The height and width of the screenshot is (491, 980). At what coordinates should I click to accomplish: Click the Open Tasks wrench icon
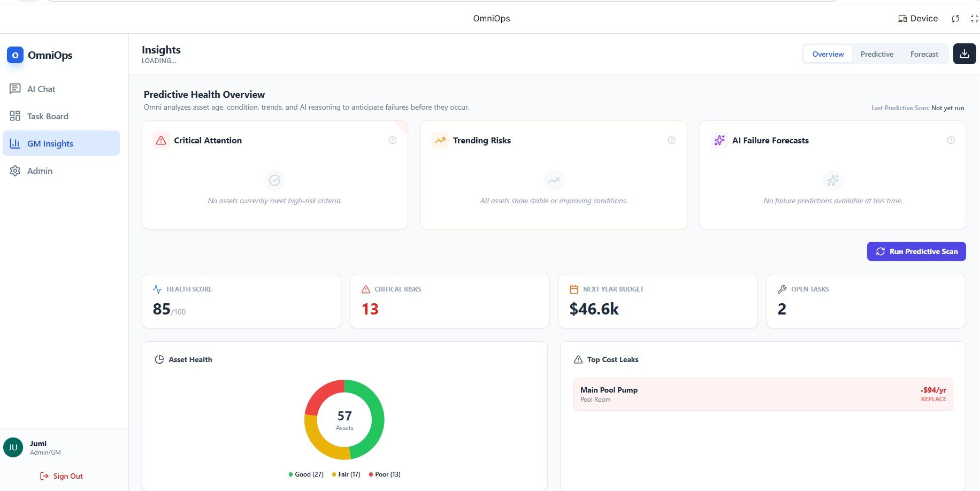782,289
